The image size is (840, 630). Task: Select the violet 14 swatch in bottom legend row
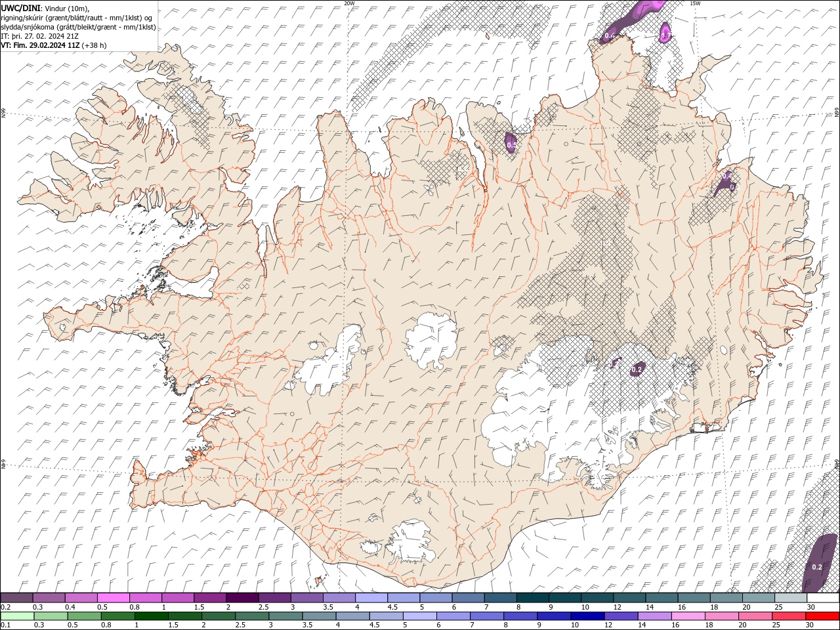(655, 616)
